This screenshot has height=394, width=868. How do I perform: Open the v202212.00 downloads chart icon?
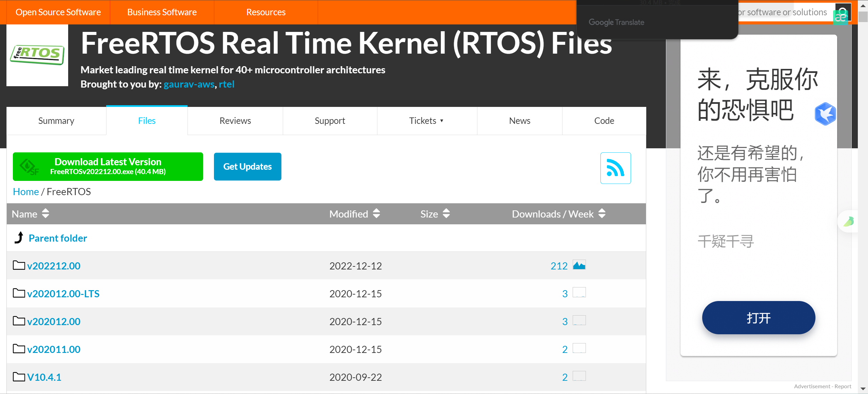point(579,265)
